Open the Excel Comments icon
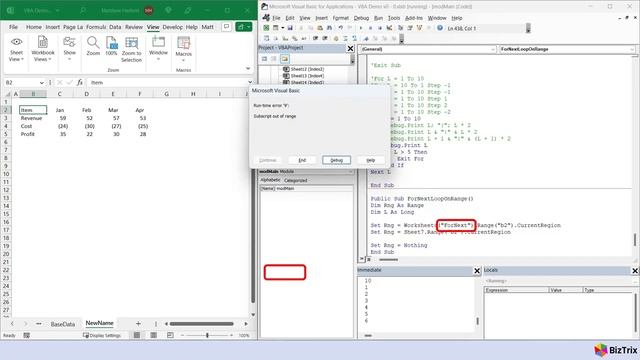This screenshot has width=640, height=360. coord(226,27)
